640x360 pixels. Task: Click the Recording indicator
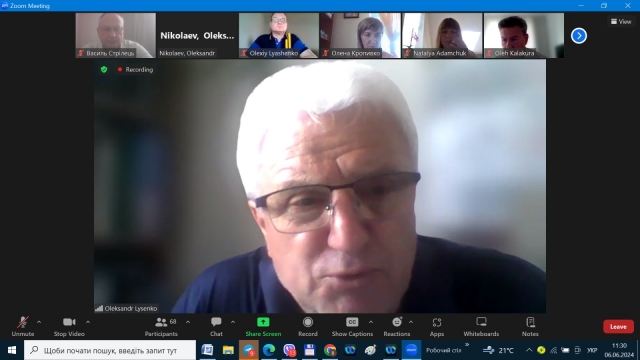pyautogui.click(x=136, y=70)
